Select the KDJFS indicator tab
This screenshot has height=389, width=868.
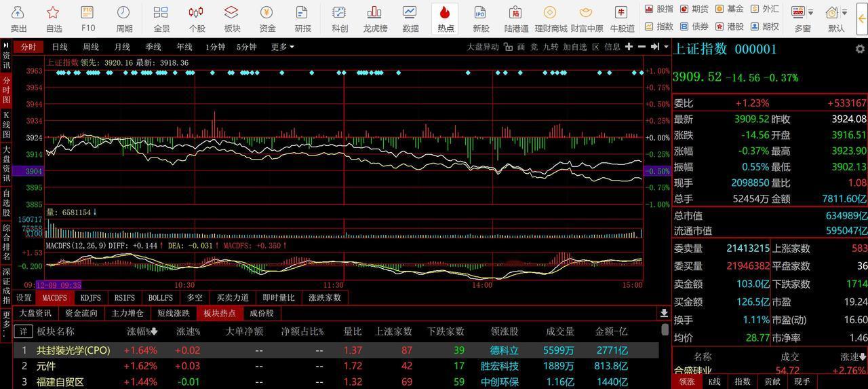[90, 297]
